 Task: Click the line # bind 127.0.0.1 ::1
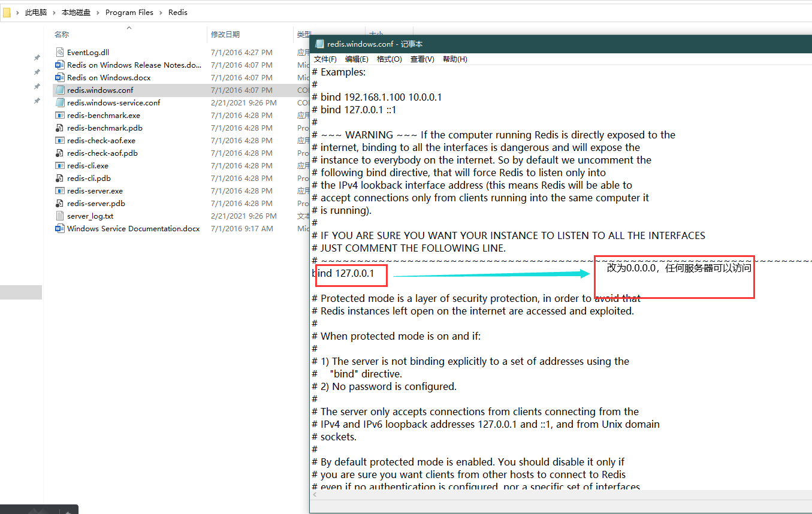click(x=354, y=110)
